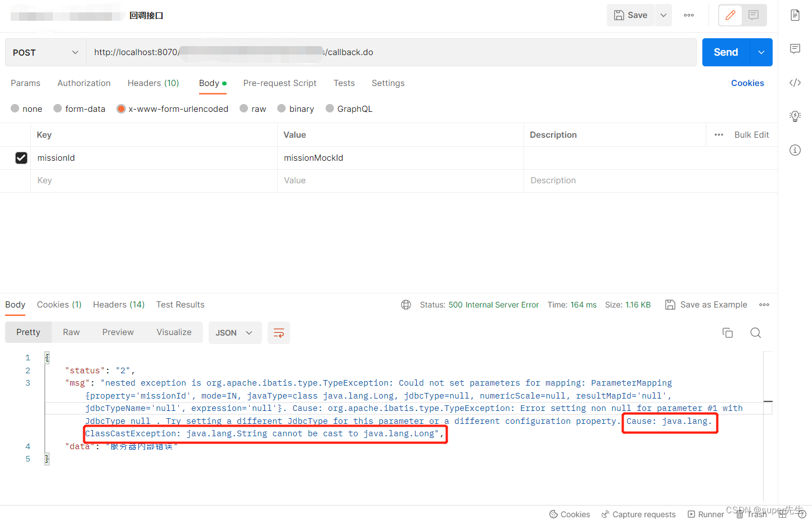Copy the response body
This screenshot has width=812, height=520.
(x=727, y=332)
